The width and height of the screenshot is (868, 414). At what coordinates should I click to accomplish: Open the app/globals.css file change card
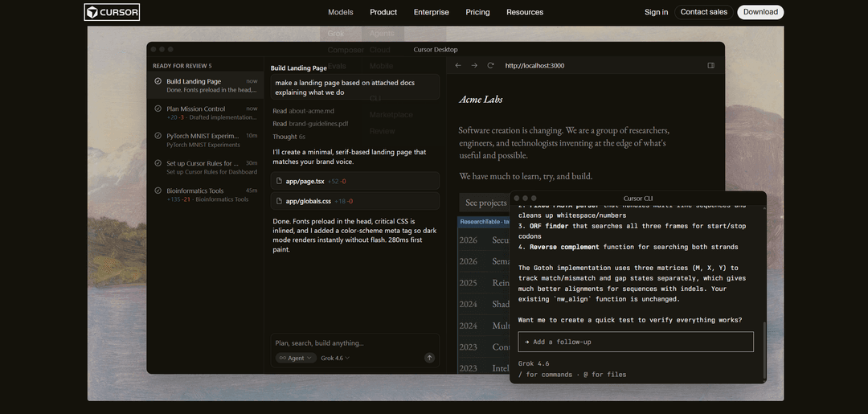355,201
